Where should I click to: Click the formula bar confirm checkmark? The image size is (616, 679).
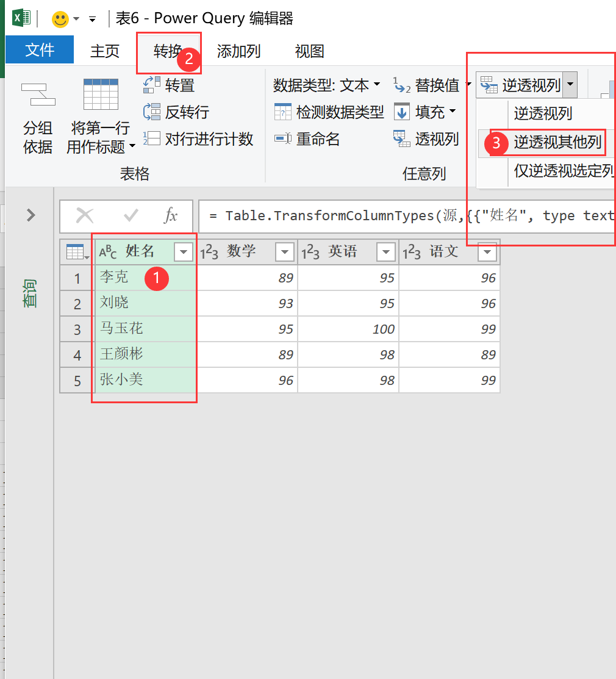[x=131, y=215]
